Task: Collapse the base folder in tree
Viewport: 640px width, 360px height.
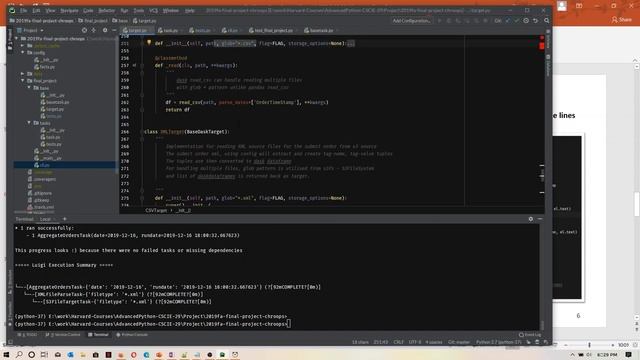Action: coord(29,88)
